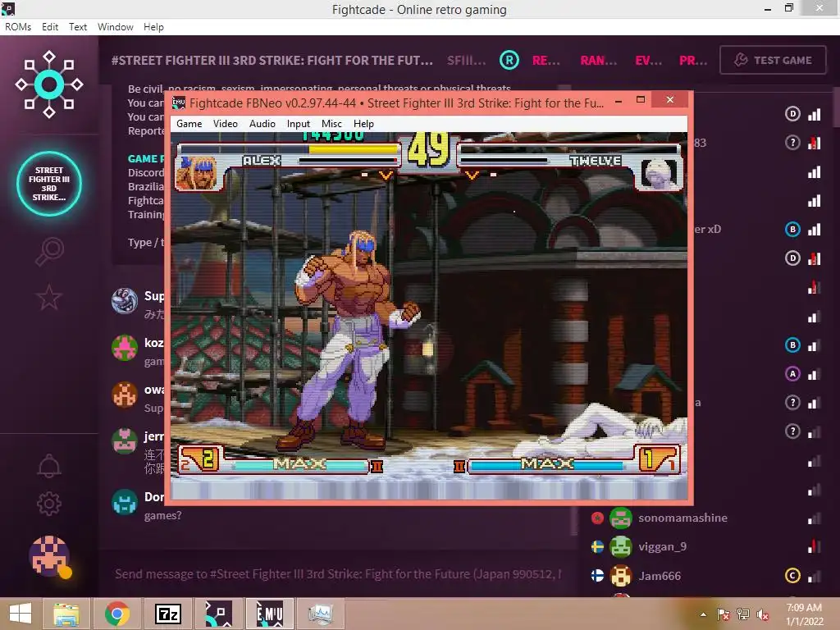This screenshot has height=630, width=840.
Task: Switch to EMU emulator taskbar button
Action: (x=269, y=614)
